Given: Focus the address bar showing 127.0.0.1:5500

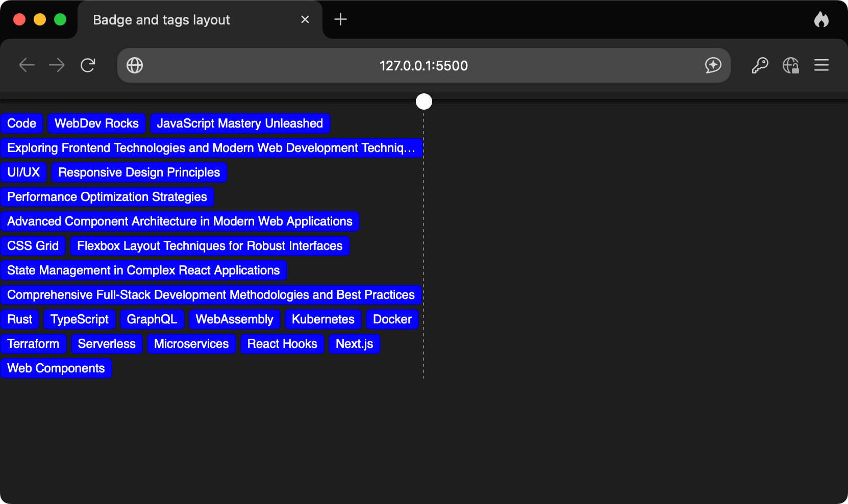Looking at the screenshot, I should (423, 65).
